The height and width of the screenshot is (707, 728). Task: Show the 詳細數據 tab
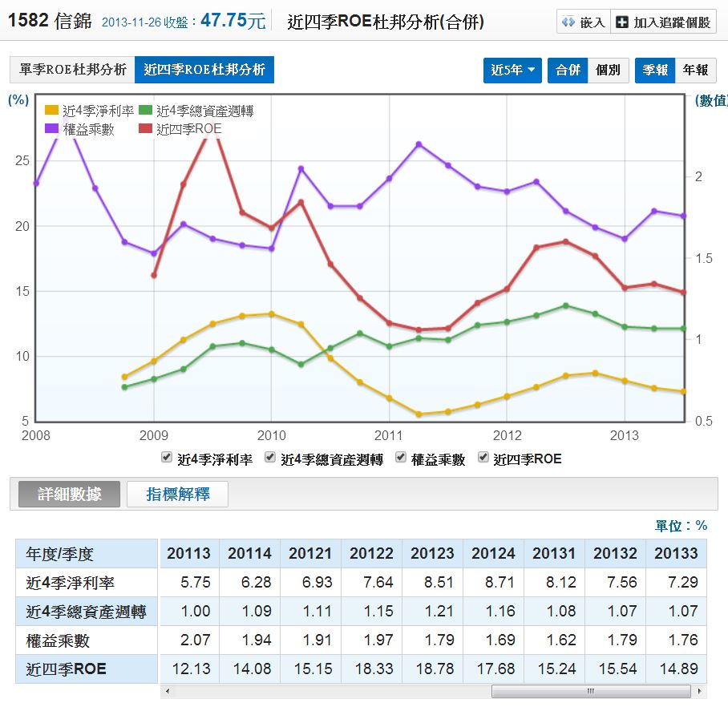(x=70, y=495)
